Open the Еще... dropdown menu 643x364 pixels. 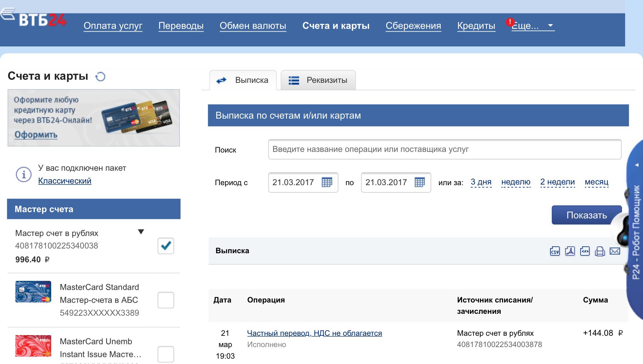click(x=533, y=26)
